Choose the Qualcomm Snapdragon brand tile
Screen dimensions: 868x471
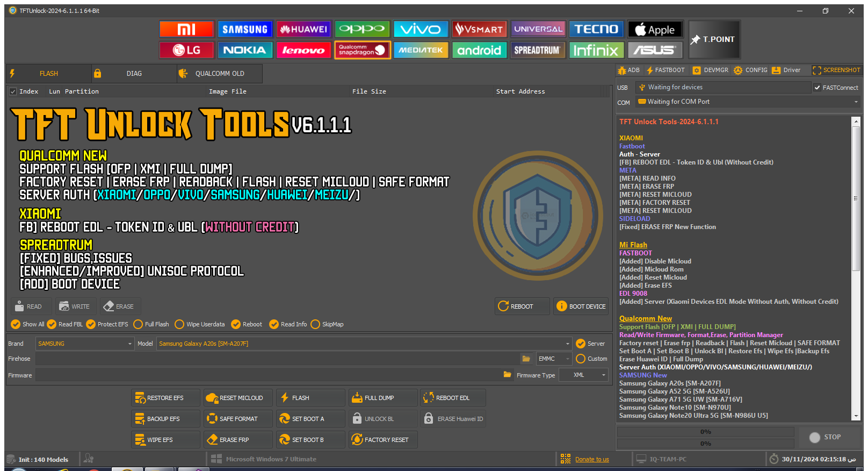click(x=362, y=50)
